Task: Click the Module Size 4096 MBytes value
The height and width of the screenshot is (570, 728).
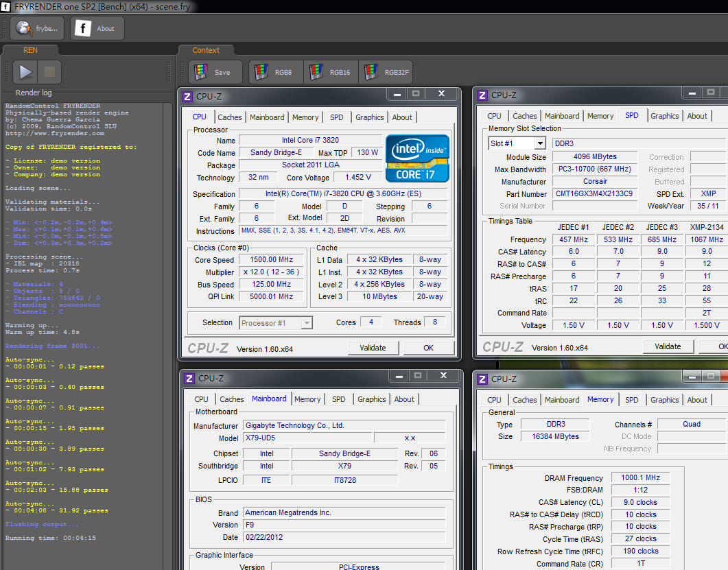Action: (595, 157)
